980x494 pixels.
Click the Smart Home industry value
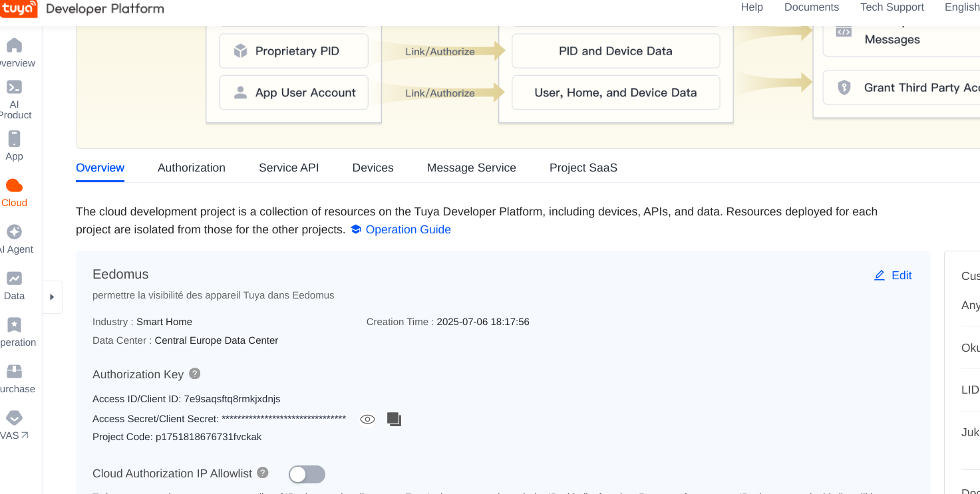point(164,322)
